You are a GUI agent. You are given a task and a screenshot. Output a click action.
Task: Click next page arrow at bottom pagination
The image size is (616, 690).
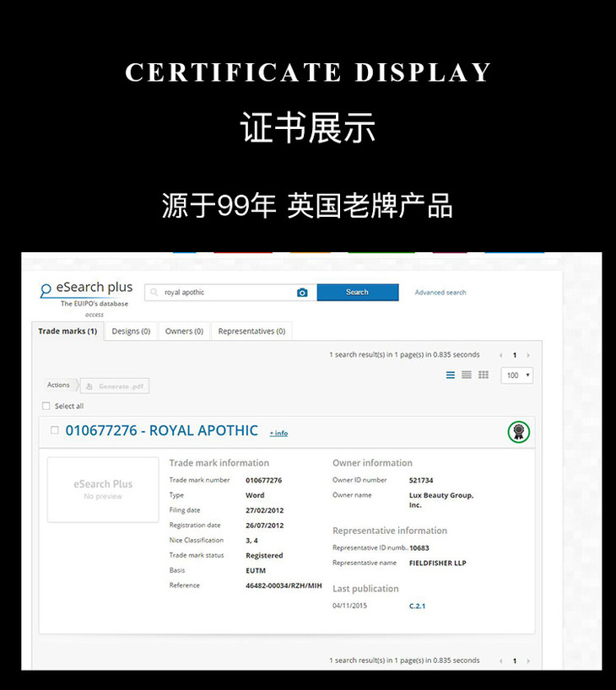click(528, 660)
